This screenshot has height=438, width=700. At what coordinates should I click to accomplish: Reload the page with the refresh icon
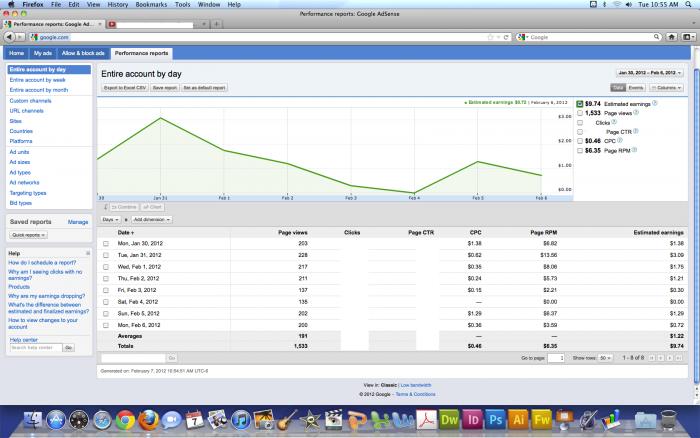pos(506,38)
